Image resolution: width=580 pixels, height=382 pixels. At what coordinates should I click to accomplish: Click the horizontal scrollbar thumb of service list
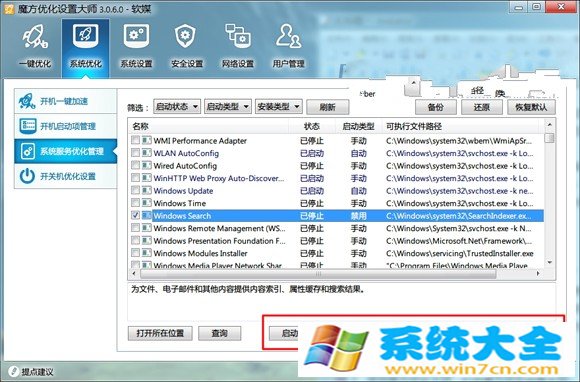tap(318, 274)
